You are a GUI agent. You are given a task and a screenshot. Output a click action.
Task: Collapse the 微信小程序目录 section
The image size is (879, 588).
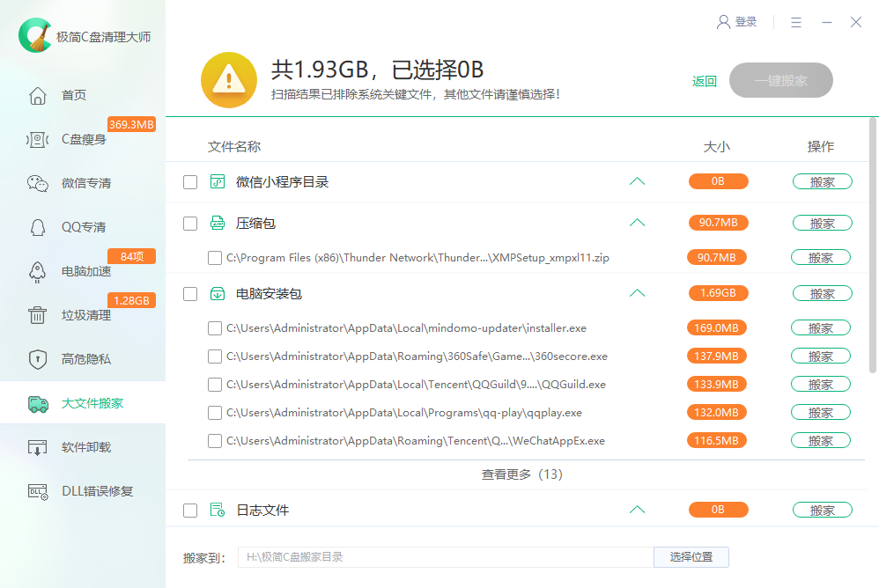click(637, 181)
